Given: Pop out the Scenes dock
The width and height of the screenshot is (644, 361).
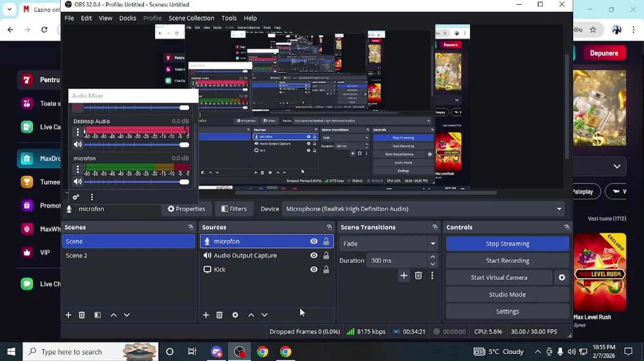Looking at the screenshot, I should click(191, 227).
